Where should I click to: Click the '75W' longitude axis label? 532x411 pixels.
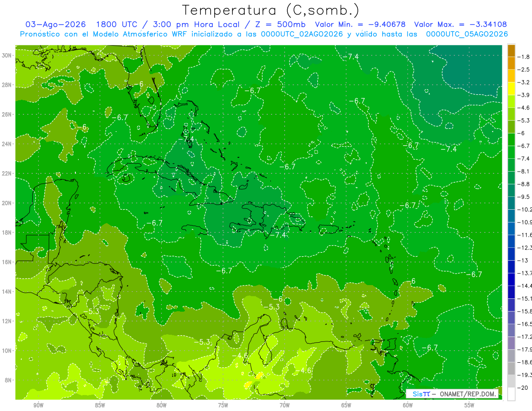click(x=223, y=406)
